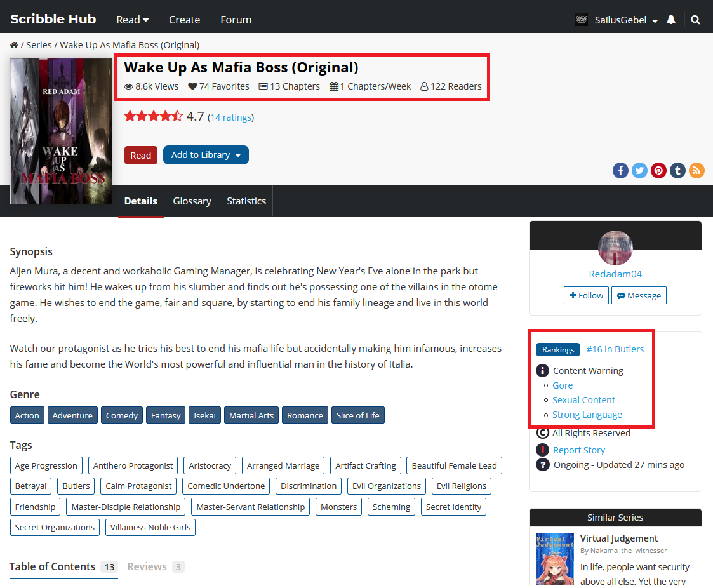Select the Isekai genre tag
The image size is (713, 588).
pos(204,415)
